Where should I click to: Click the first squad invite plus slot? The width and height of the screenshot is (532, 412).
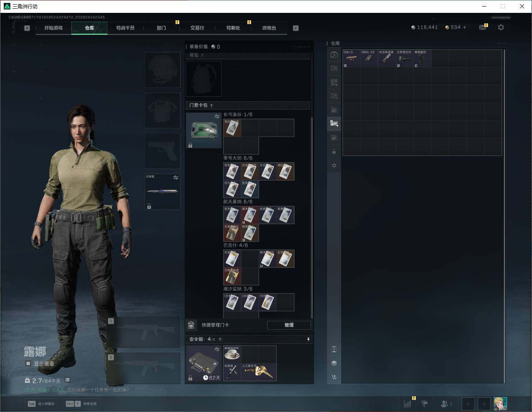pyautogui.click(x=468, y=404)
